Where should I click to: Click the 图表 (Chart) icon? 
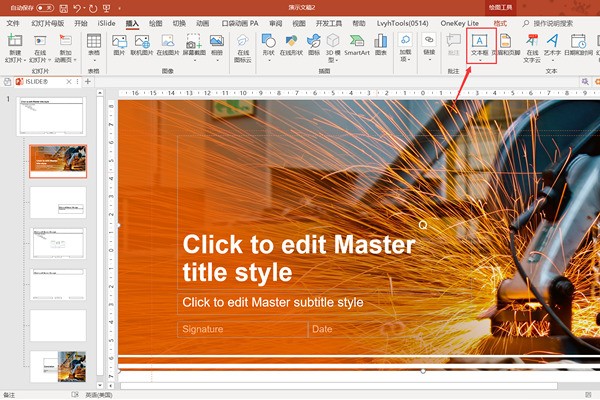click(382, 46)
